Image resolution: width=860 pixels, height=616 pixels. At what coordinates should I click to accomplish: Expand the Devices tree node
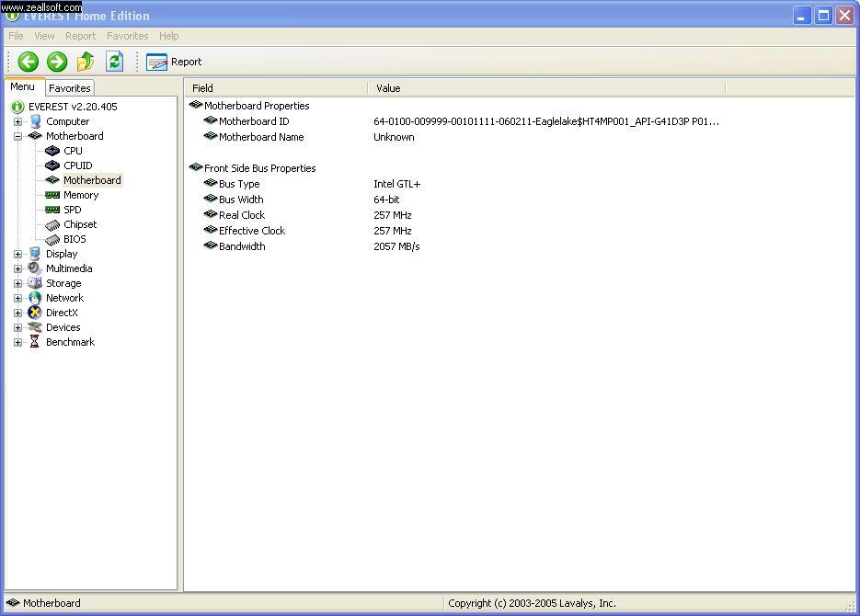click(18, 327)
